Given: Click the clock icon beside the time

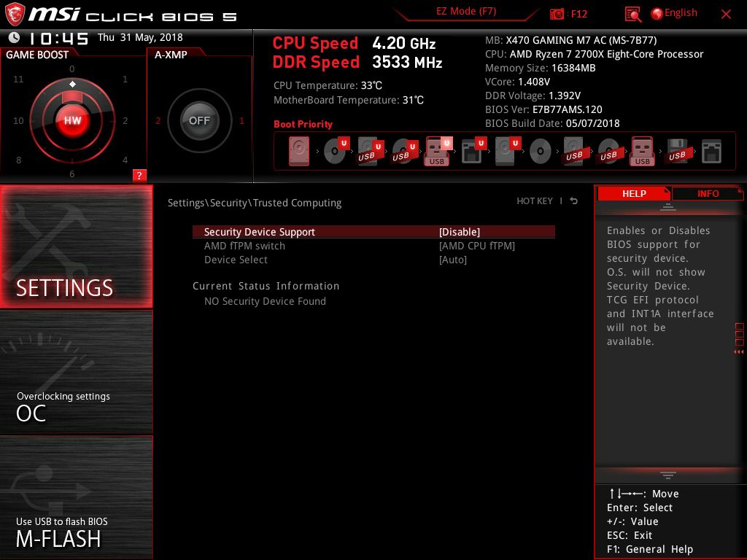Looking at the screenshot, I should (15, 37).
